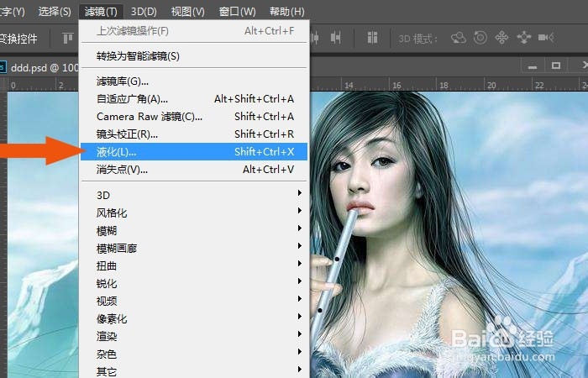Expand the 模糊画廊 submenu
The image size is (588, 378).
pos(194,249)
